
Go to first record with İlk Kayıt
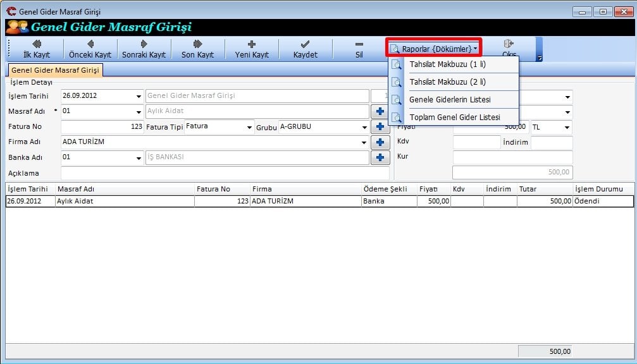(x=37, y=49)
